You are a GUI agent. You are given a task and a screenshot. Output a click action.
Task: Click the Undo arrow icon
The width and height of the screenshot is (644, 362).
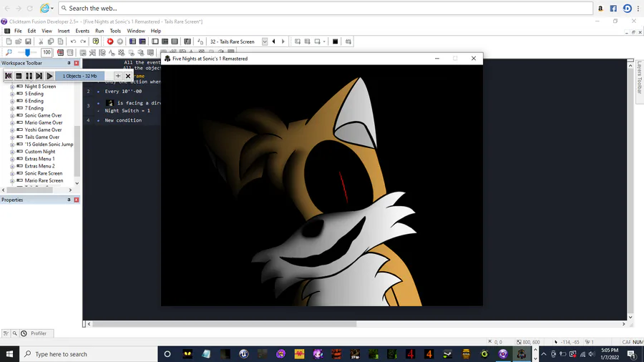click(x=73, y=41)
